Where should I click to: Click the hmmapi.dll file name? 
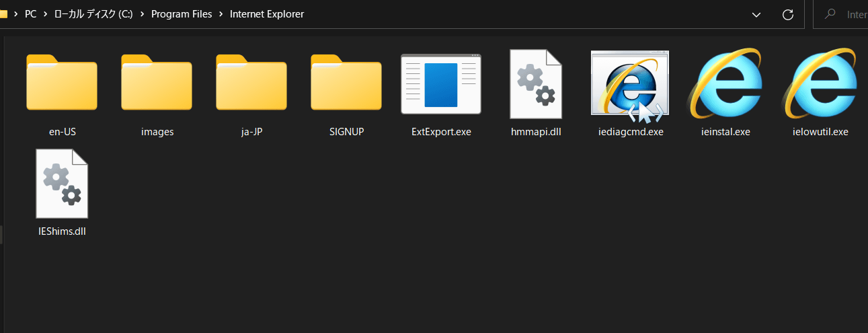[536, 132]
